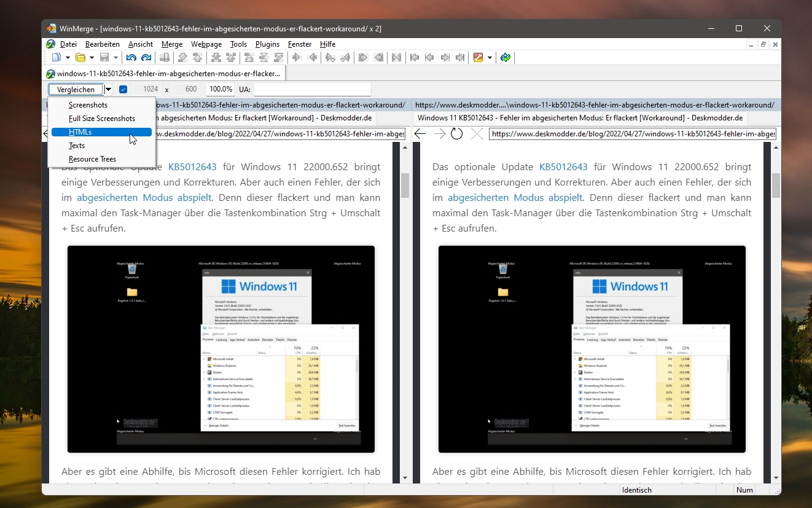Open the KB5012643 link in the right pane

click(x=563, y=166)
